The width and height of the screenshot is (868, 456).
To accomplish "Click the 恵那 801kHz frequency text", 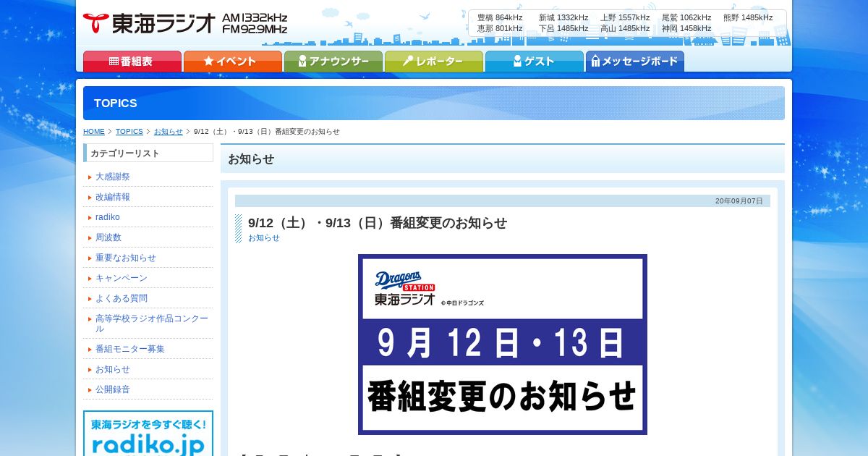I will click(x=500, y=28).
